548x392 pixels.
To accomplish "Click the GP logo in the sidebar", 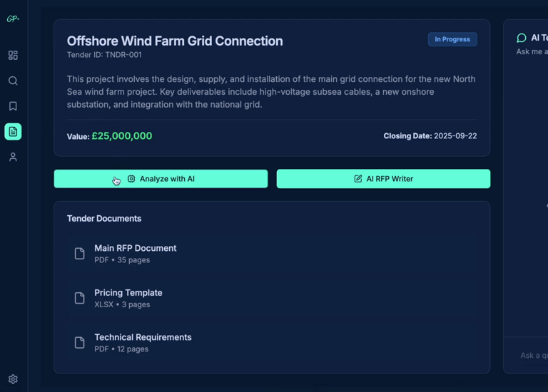I will (13, 19).
